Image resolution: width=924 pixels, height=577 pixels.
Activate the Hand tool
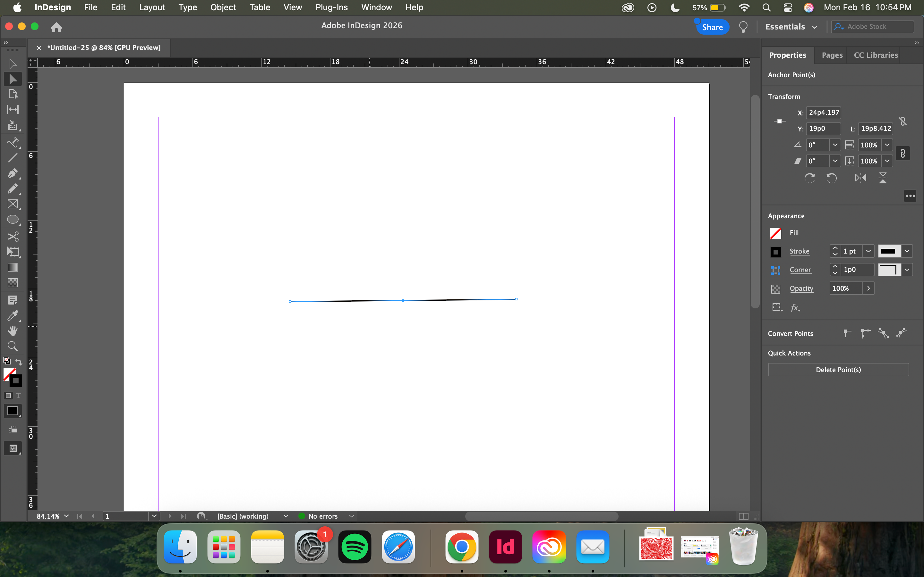coord(12,331)
